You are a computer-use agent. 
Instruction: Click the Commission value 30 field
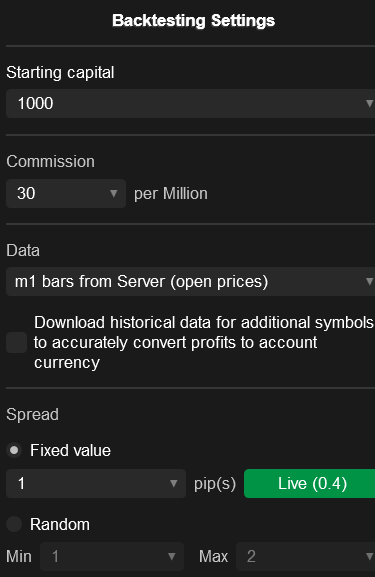coord(66,194)
